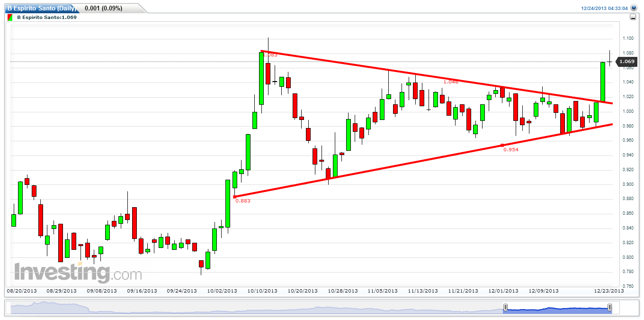
Task: Select the B Espirito Santo (Daily) tab
Action: [x=41, y=8]
